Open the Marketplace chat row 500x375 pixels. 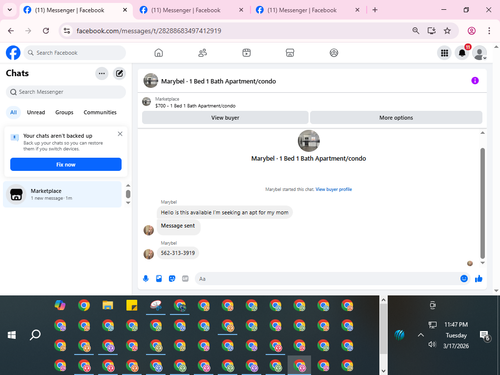point(62,194)
